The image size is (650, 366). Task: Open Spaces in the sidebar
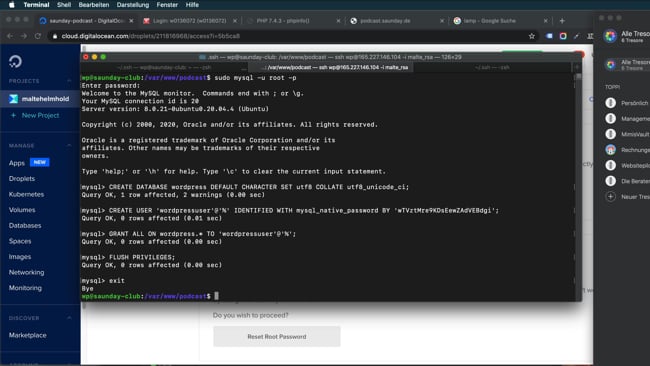click(20, 241)
